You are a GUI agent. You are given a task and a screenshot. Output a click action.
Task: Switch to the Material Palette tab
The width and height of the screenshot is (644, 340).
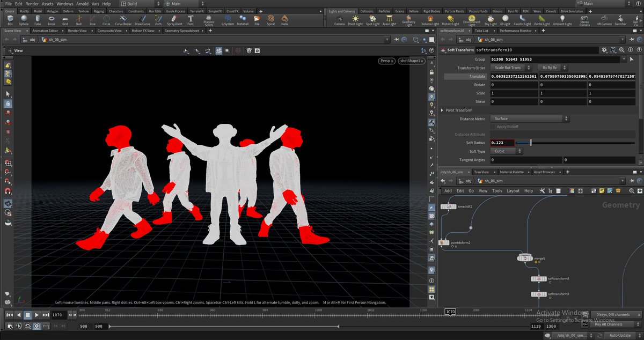point(511,172)
